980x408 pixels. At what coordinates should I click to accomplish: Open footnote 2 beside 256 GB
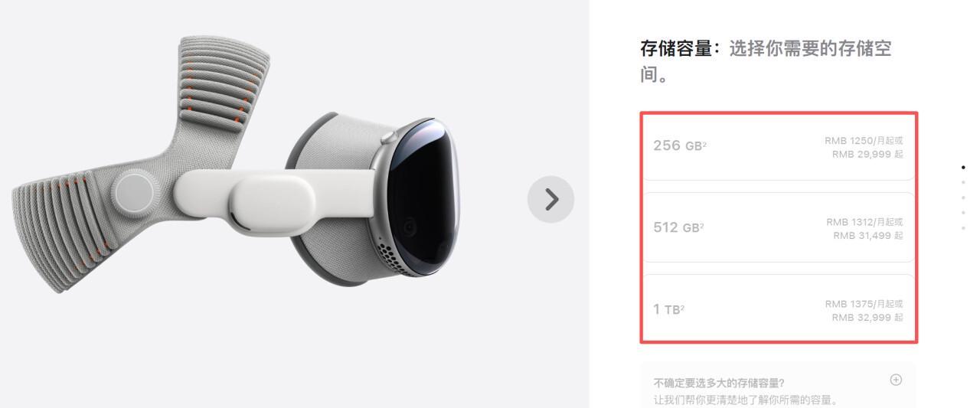tap(704, 142)
